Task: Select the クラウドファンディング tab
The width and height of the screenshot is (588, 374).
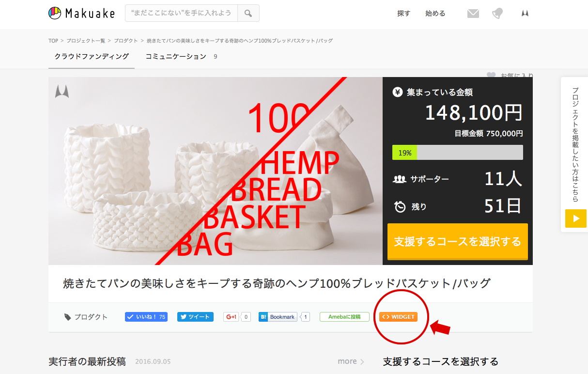Action: 92,57
